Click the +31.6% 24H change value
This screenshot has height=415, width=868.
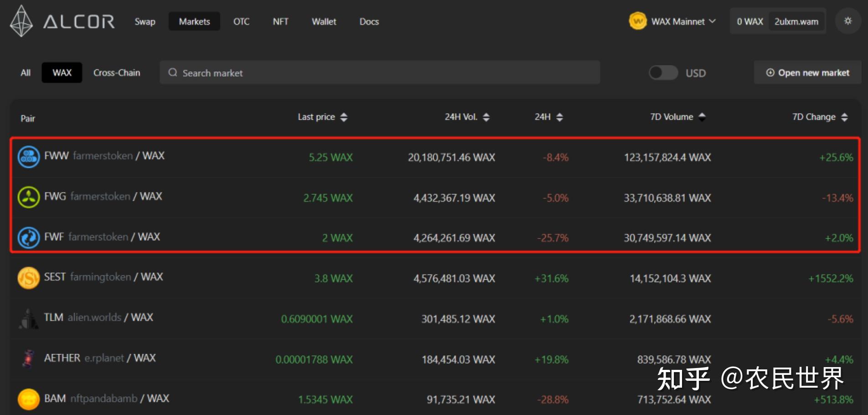pyautogui.click(x=552, y=278)
